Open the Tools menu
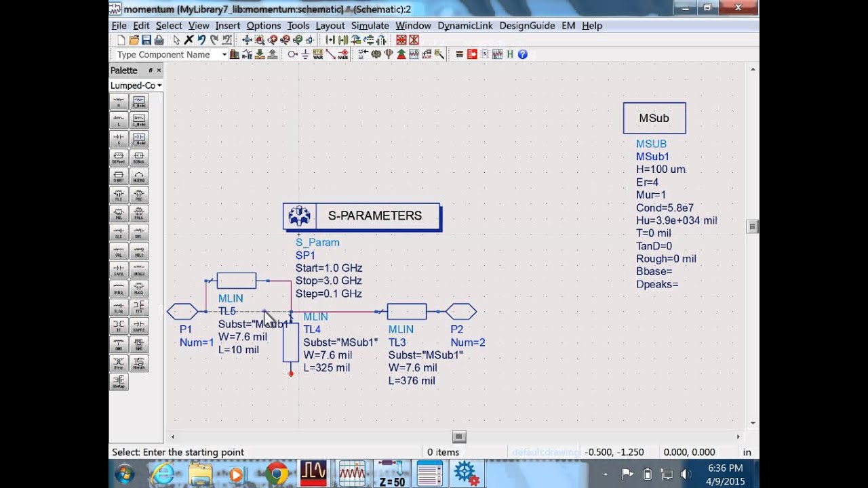Image resolution: width=868 pixels, height=488 pixels. [298, 26]
